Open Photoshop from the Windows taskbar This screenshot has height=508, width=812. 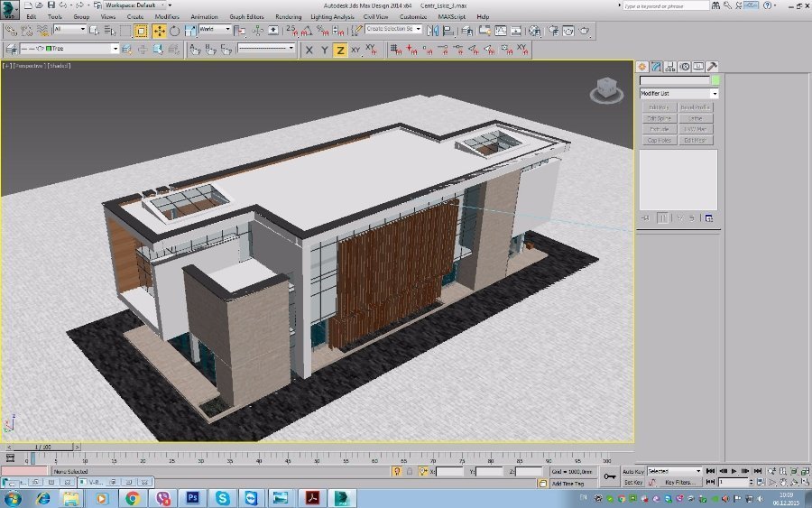click(192, 497)
